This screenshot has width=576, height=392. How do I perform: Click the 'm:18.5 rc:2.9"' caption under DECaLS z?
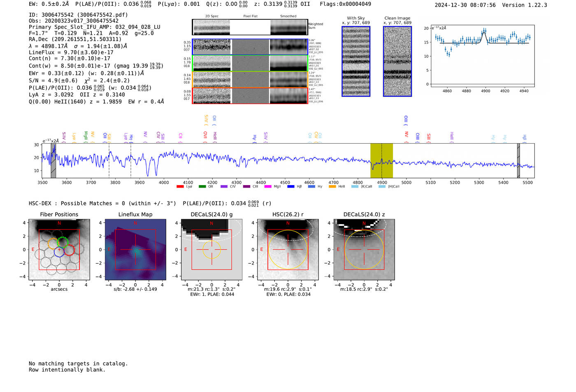coord(364,289)
